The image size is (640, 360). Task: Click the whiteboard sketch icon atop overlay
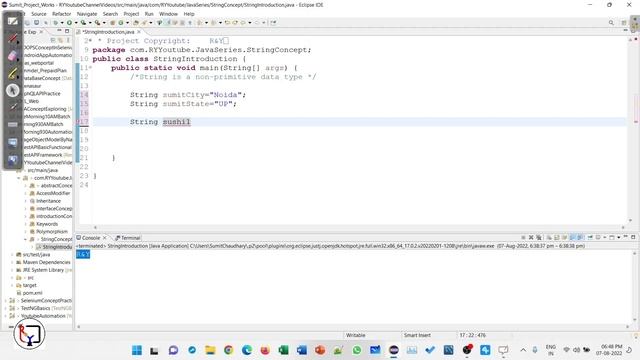13,21
